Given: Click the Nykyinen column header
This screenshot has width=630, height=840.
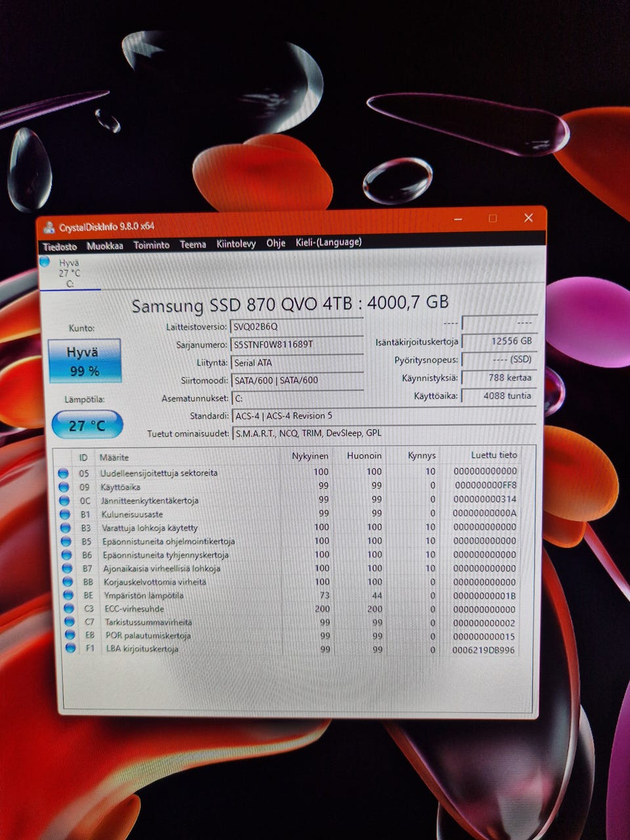Looking at the screenshot, I should click(310, 456).
